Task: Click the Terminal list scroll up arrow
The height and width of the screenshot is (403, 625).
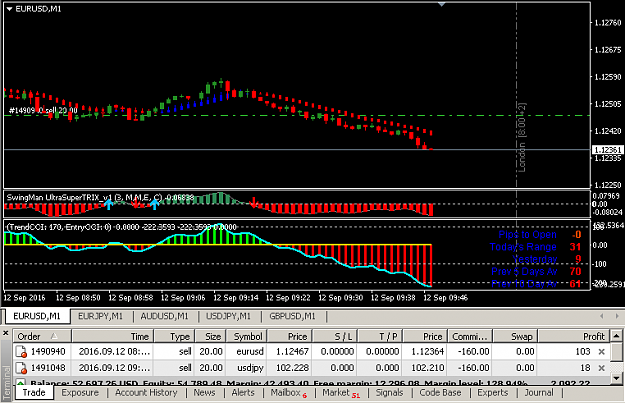Action: coord(616,336)
